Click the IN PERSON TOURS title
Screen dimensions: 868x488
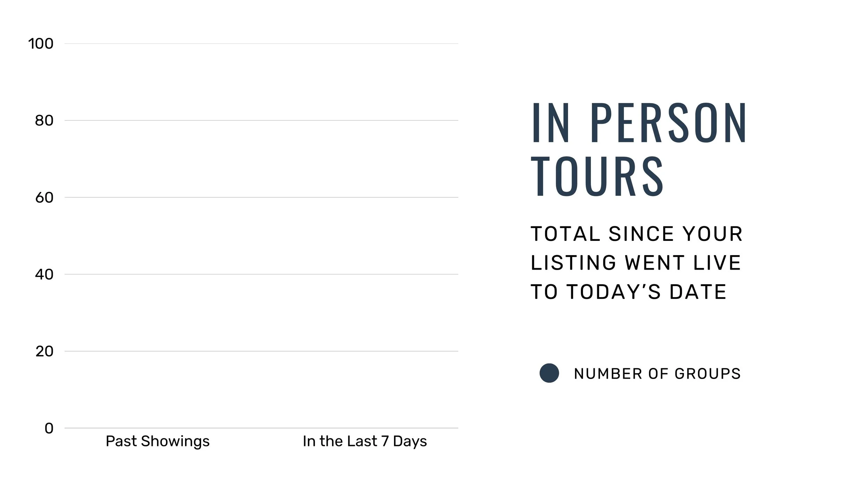click(639, 150)
